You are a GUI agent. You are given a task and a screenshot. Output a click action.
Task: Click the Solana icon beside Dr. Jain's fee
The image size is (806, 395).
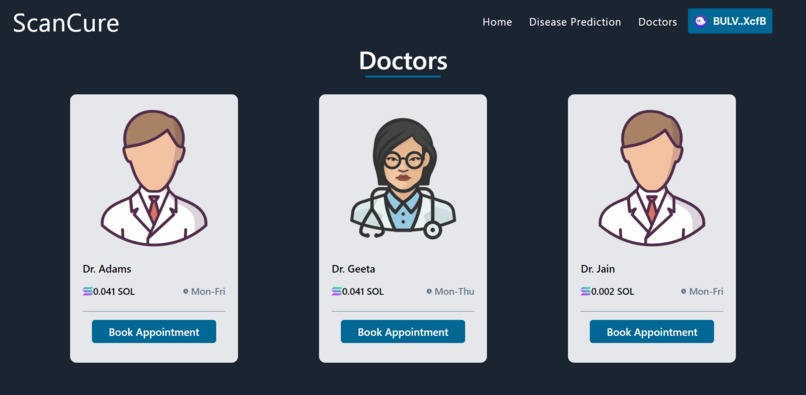[x=585, y=292]
